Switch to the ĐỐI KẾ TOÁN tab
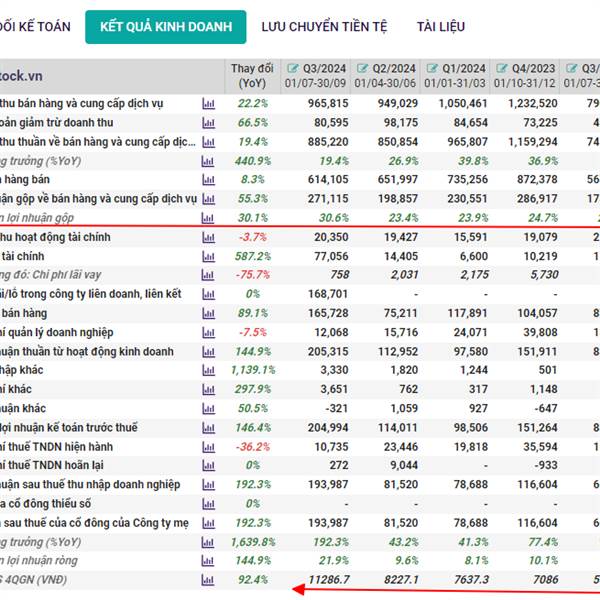This screenshot has width=600, height=600. coord(35,27)
